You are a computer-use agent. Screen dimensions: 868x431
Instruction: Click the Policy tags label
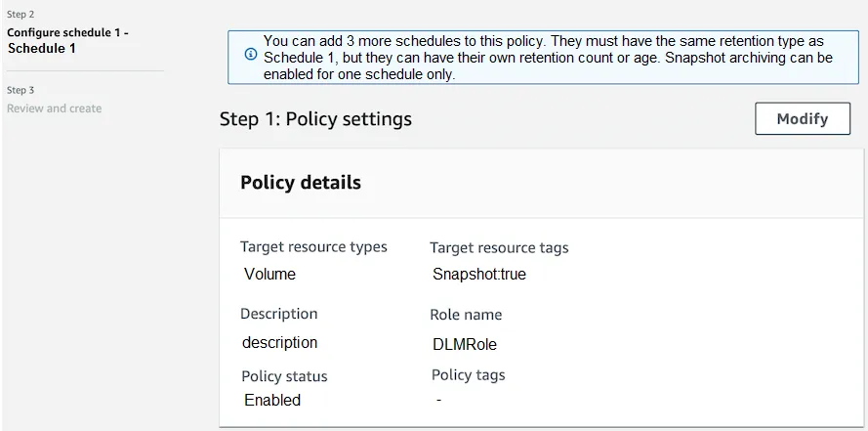click(469, 375)
